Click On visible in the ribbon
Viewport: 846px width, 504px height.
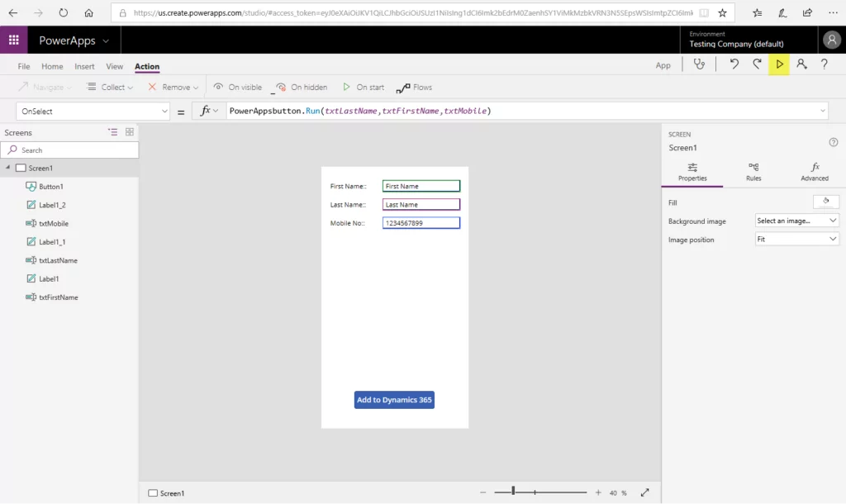(237, 88)
